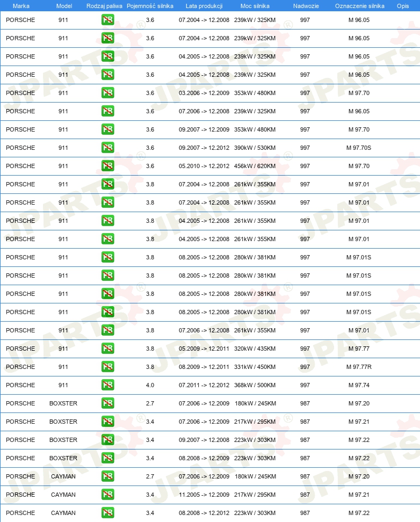Image resolution: width=420 pixels, height=522 pixels.
Task: Click the 05.2009 -> 12.2011 production years cell
Action: coord(204,349)
